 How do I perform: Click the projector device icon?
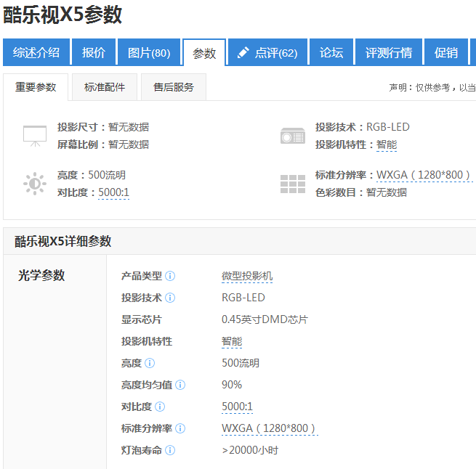coord(293,136)
